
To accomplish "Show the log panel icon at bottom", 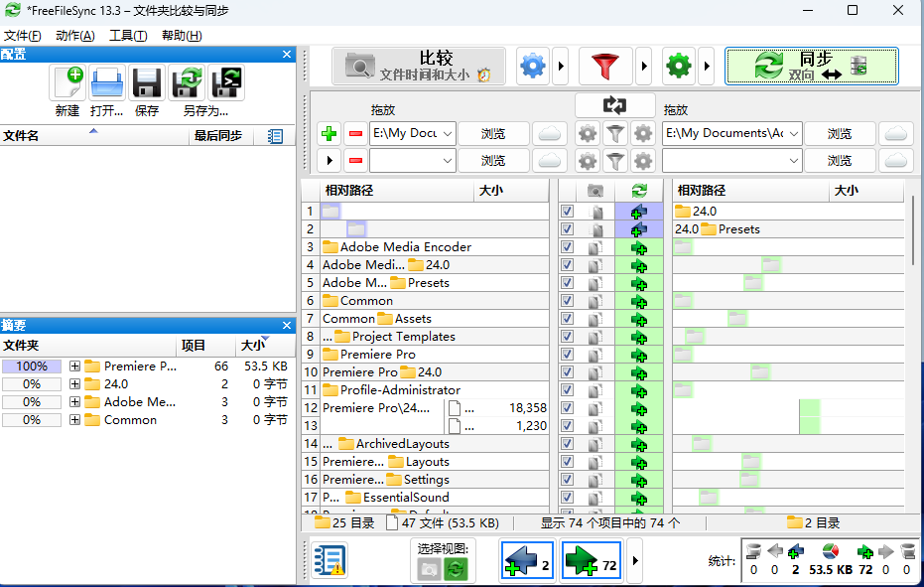I will 330,560.
